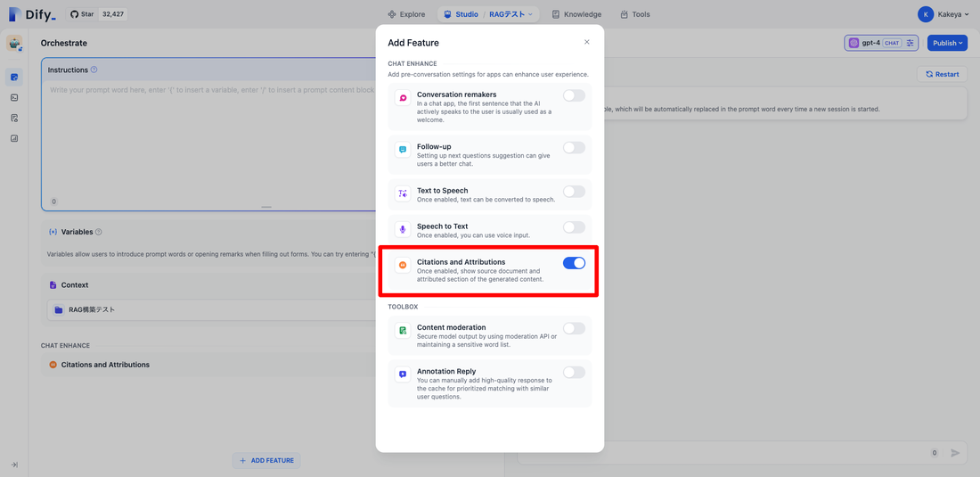Click the Content moderation icon

coord(403,331)
